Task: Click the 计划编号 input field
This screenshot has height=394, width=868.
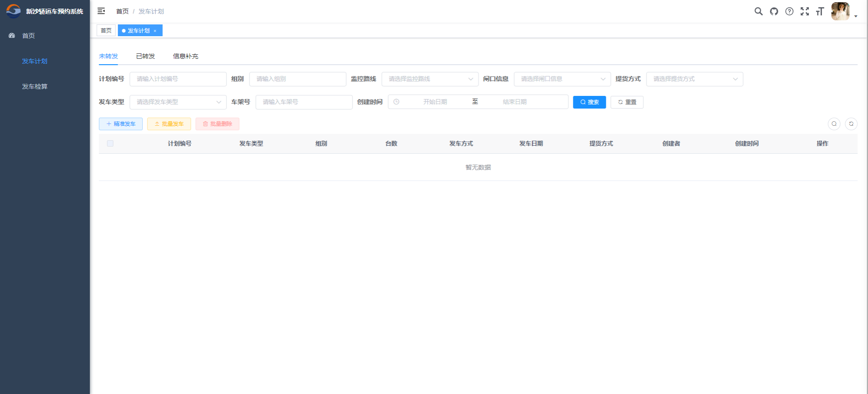Action: point(178,79)
